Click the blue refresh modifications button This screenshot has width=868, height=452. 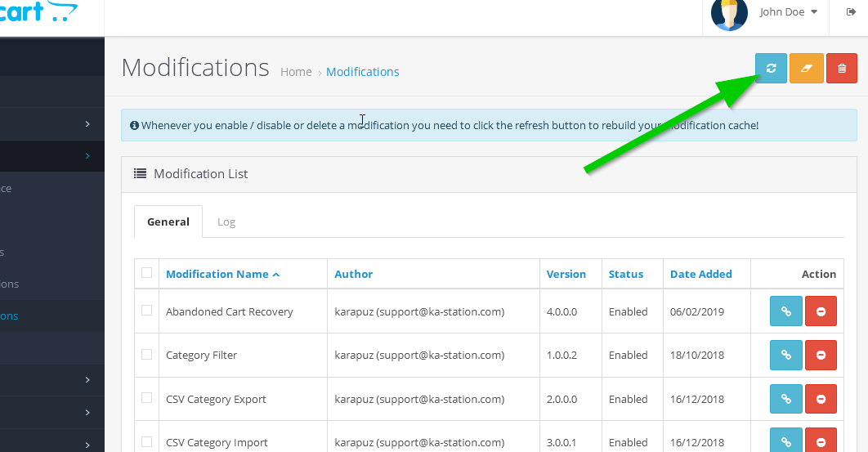771,69
